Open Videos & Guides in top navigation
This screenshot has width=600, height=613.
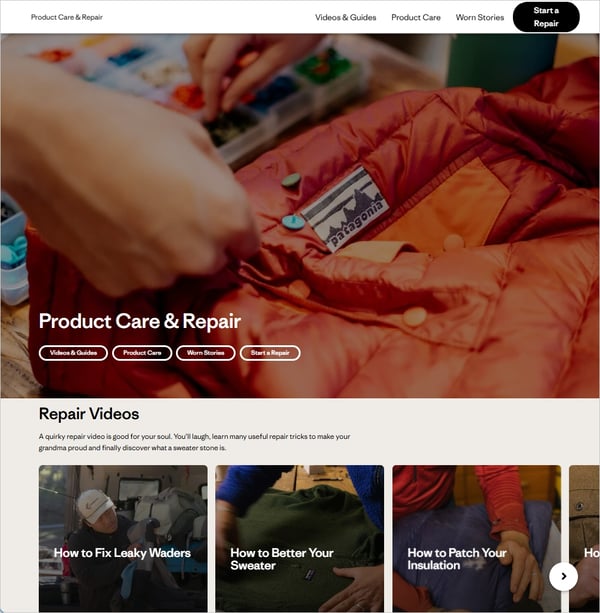[x=346, y=17]
